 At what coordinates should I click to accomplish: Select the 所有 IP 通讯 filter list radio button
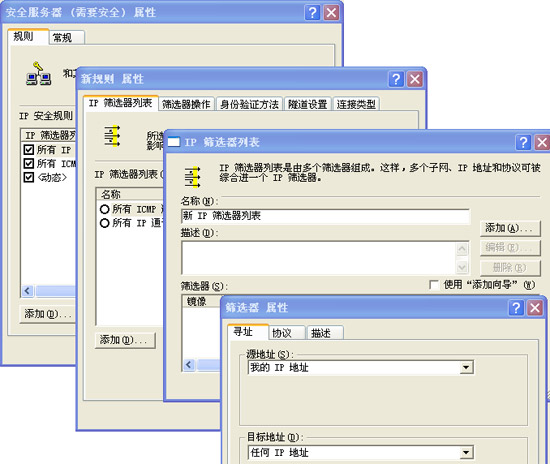(x=105, y=223)
